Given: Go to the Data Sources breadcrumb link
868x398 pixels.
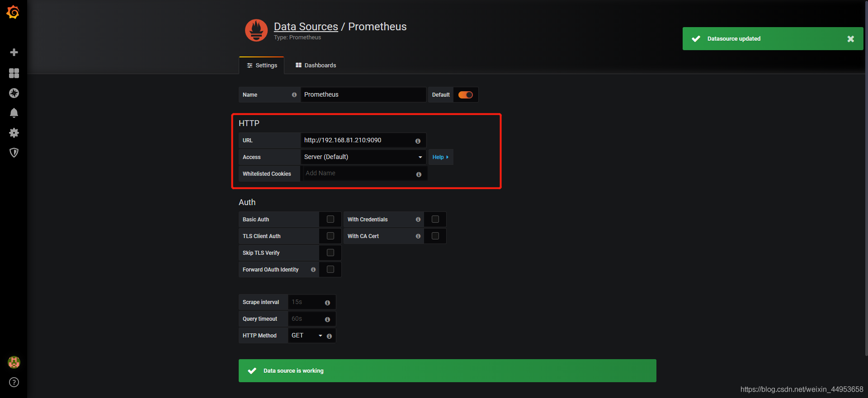Looking at the screenshot, I should coord(306,27).
